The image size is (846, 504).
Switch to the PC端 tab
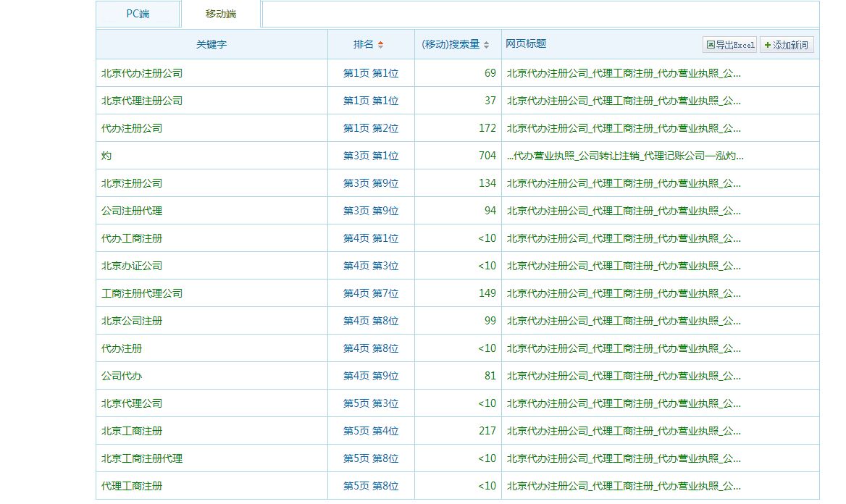pos(138,14)
